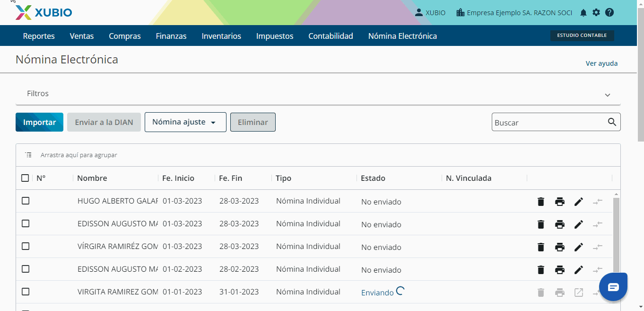
Task: Sort by the N° column header
Action: click(x=41, y=178)
